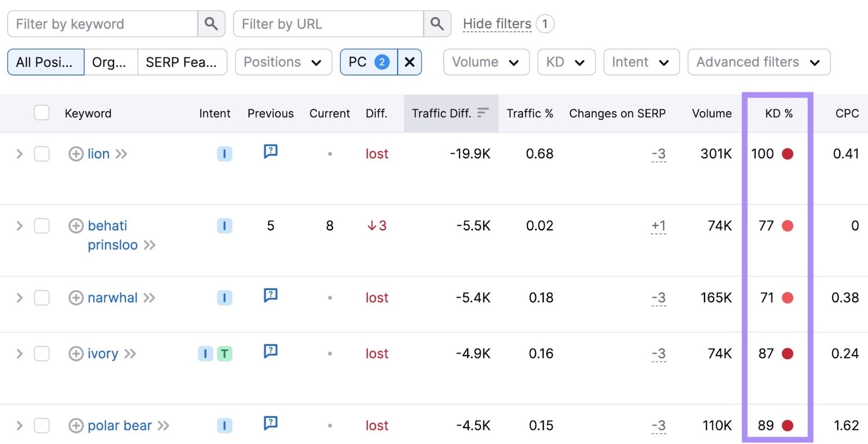Click the SERP feature icon in lion row
868x444 pixels.
click(271, 151)
